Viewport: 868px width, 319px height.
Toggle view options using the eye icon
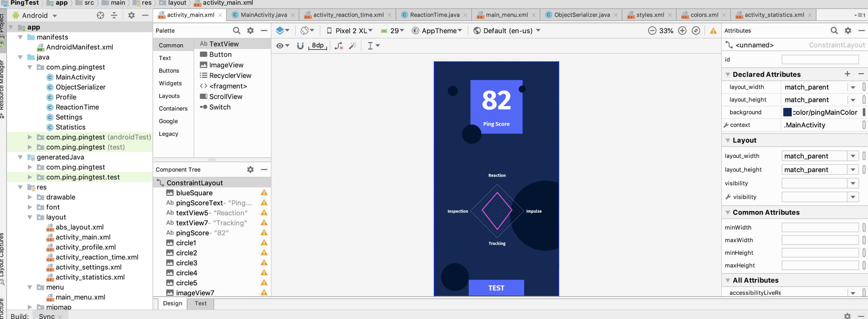279,45
